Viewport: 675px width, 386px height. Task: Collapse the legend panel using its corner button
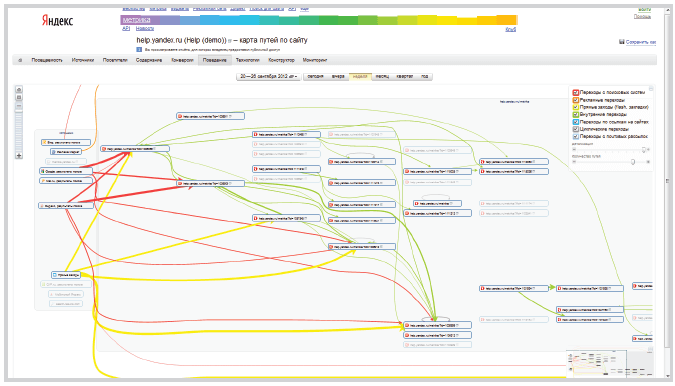pos(651,89)
